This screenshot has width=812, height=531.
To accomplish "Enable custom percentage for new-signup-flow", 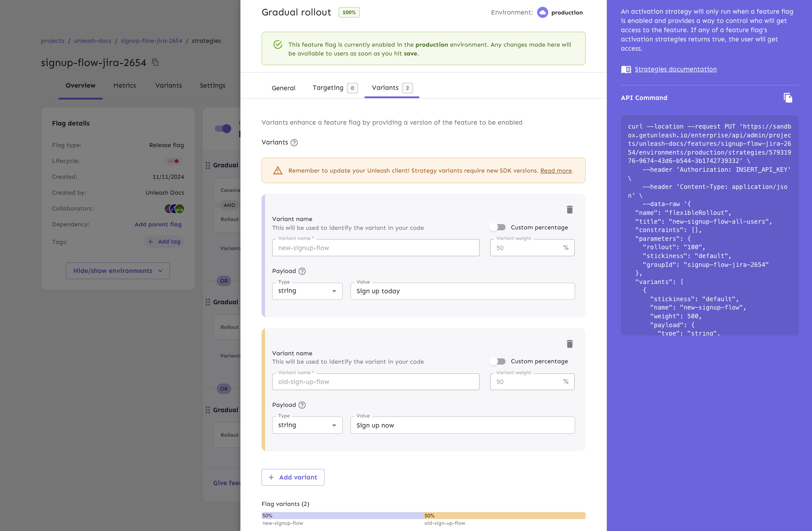I will coord(498,228).
